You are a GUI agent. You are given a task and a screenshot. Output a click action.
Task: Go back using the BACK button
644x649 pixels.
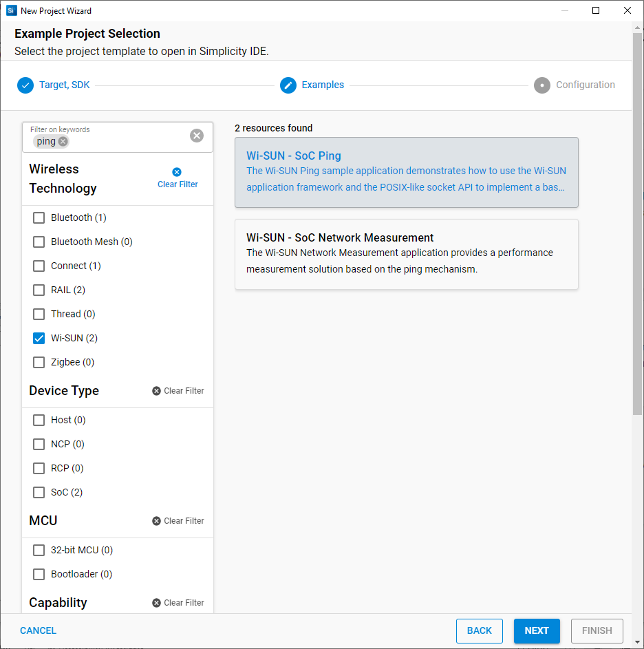[x=480, y=630]
